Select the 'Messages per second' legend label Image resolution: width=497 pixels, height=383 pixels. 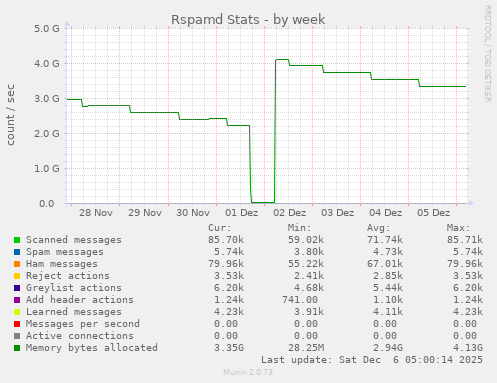(83, 324)
